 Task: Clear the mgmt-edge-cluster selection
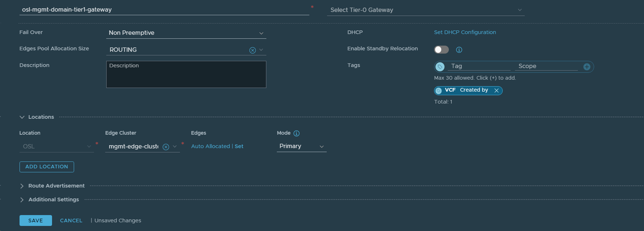[166, 147]
